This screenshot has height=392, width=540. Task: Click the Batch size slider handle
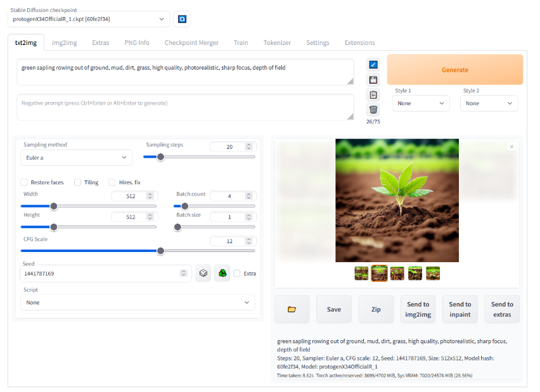coord(177,227)
